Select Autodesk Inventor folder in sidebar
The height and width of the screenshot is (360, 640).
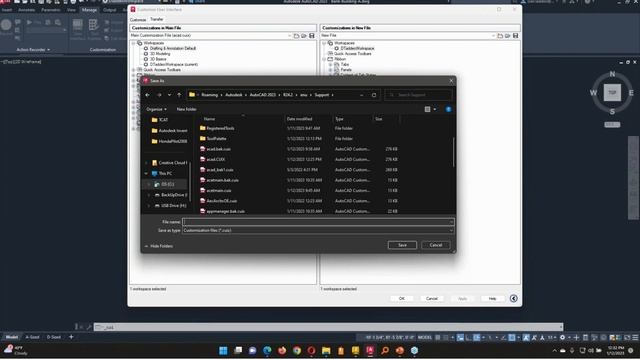tap(169, 131)
